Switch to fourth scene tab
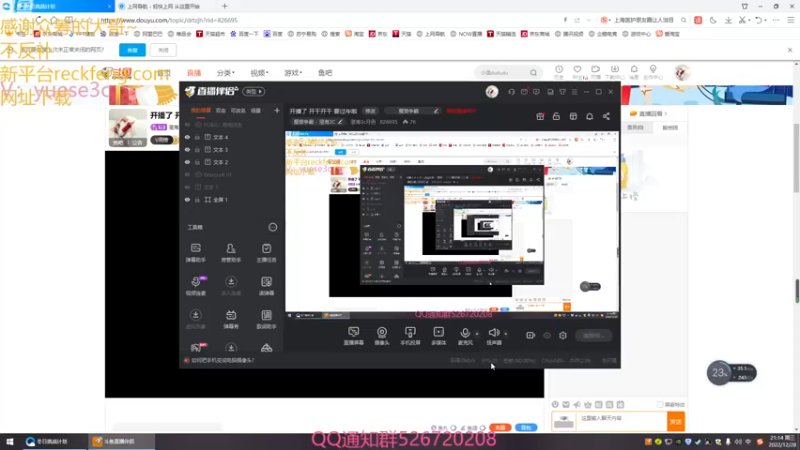This screenshot has width=800, height=450. pos(256,111)
